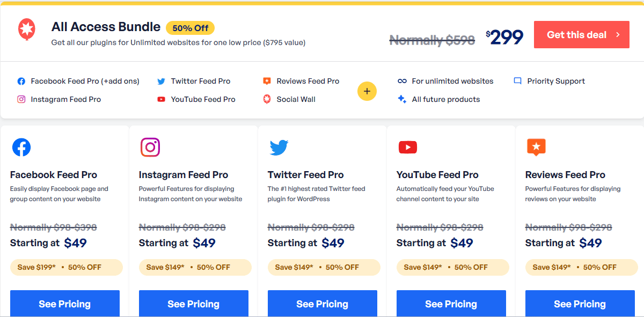Open the YouTube Feed Pro link in the bundle list

[203, 99]
